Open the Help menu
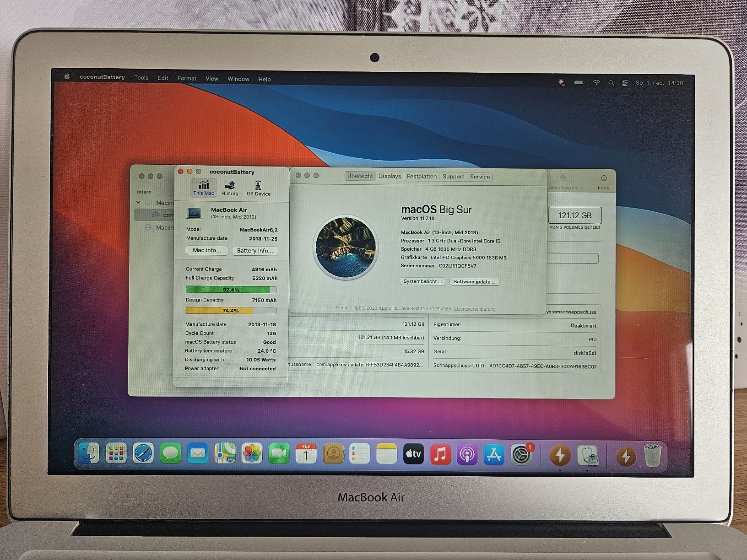Screen dimensions: 747x560 click(264, 80)
